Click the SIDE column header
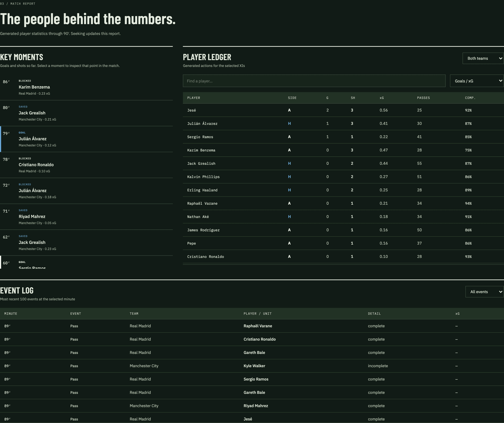Image resolution: width=504 pixels, height=423 pixels. click(292, 98)
